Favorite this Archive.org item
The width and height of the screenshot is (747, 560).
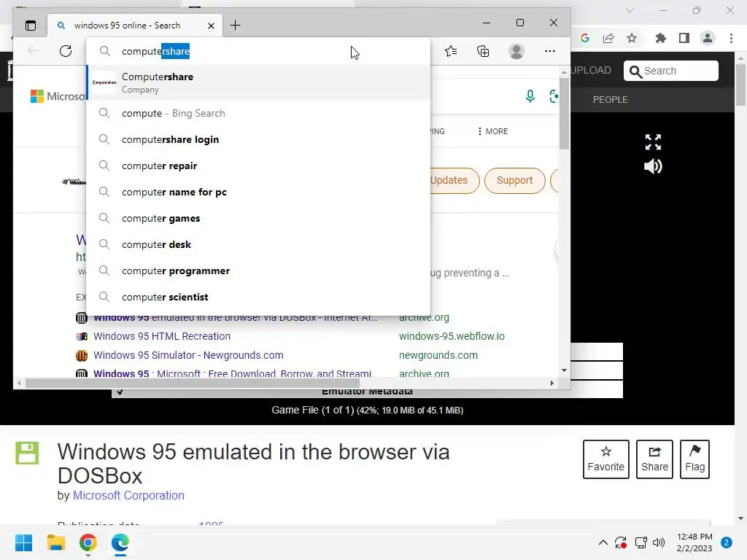tap(606, 459)
